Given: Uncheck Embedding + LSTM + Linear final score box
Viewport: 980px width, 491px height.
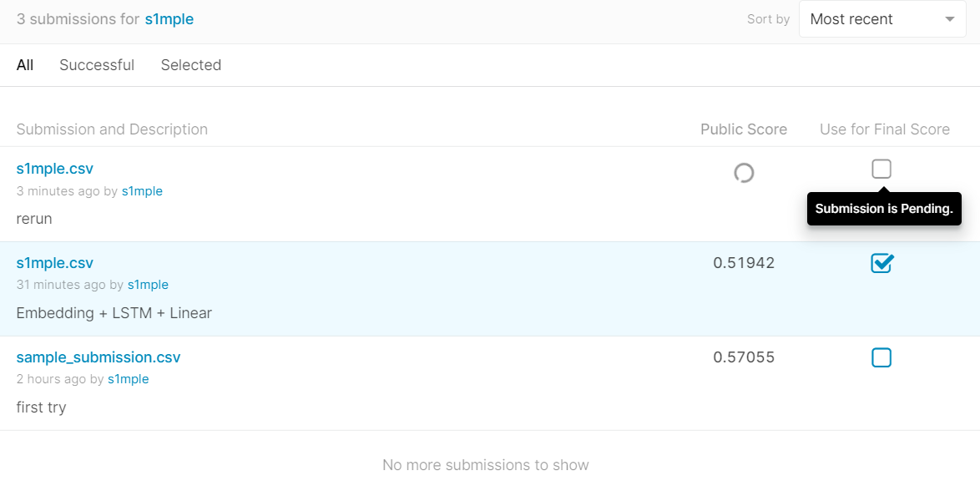Looking at the screenshot, I should (x=881, y=263).
